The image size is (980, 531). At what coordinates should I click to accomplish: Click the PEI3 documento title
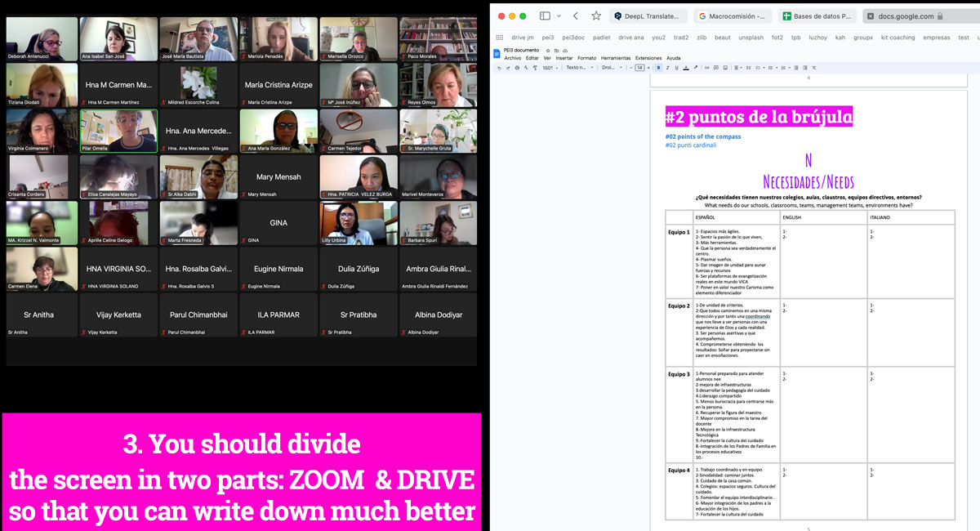[521, 50]
